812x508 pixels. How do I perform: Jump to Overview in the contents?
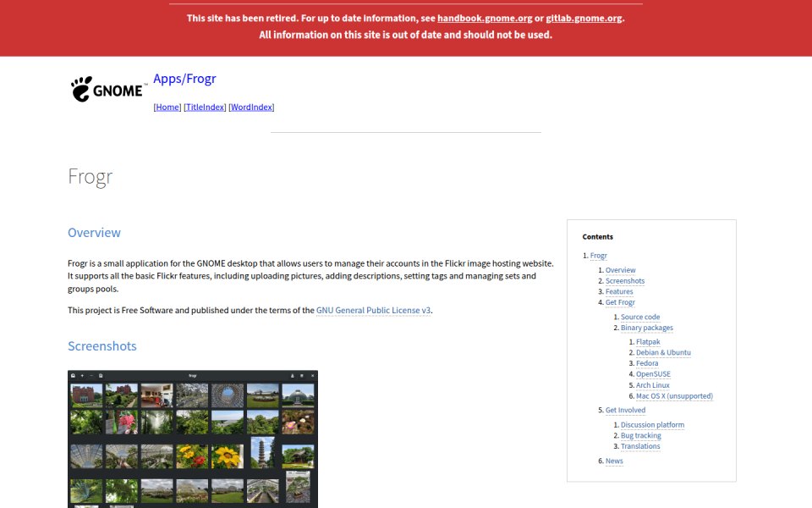(620, 270)
